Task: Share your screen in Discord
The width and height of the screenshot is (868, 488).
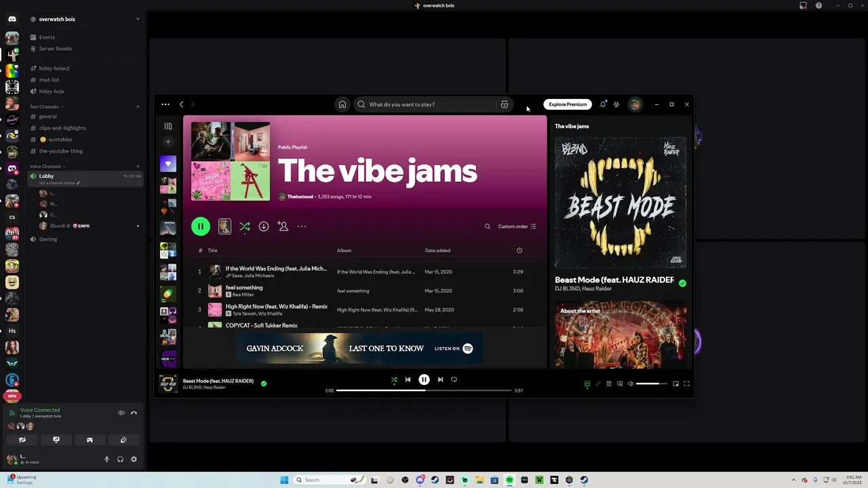Action: [56, 440]
